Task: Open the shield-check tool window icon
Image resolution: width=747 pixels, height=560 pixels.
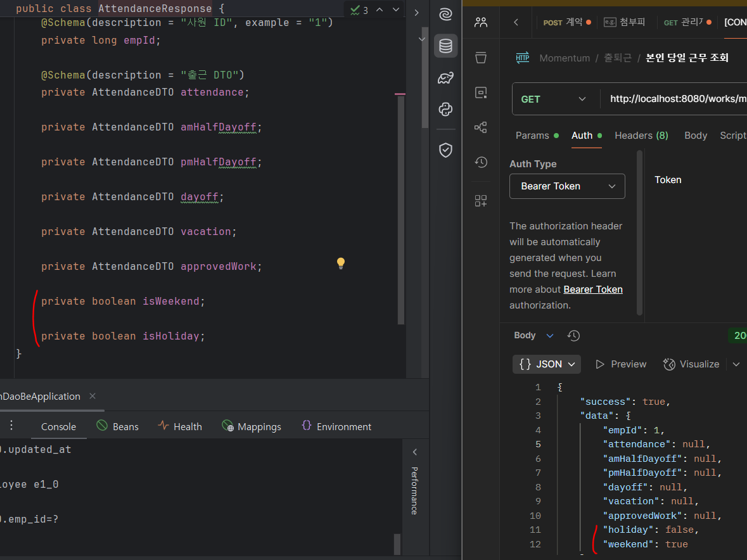Action: (x=445, y=150)
